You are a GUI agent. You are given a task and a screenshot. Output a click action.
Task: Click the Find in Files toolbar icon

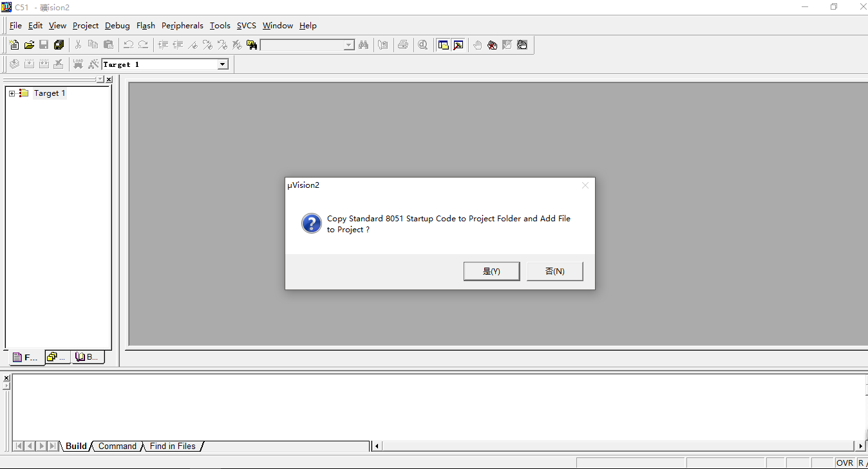pos(252,44)
